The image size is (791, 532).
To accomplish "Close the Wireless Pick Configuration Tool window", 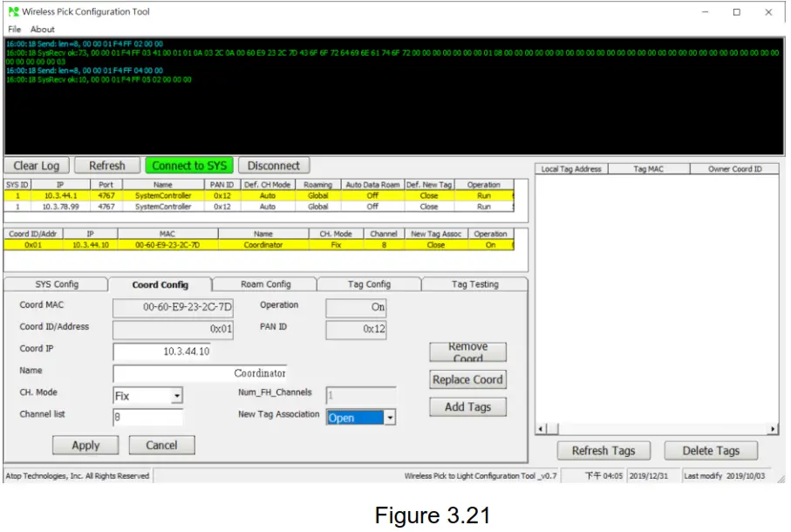I will point(768,11).
